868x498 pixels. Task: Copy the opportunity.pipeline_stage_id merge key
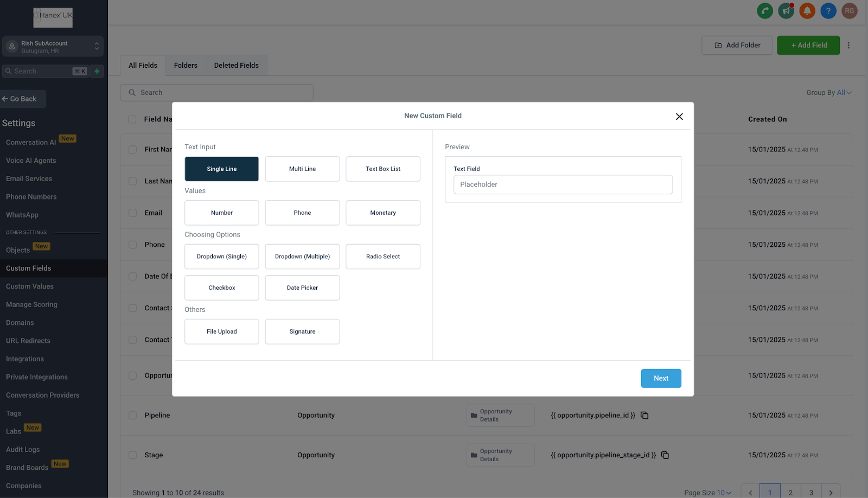click(x=665, y=455)
